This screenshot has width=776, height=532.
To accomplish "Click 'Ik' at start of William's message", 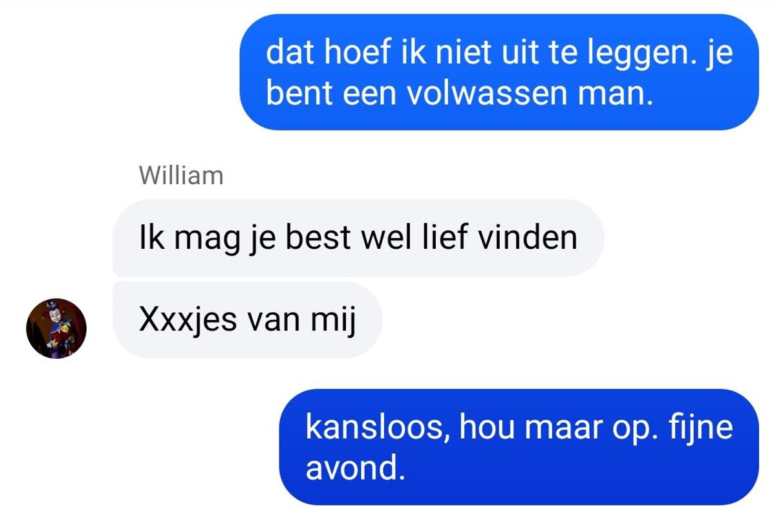I will click(147, 237).
